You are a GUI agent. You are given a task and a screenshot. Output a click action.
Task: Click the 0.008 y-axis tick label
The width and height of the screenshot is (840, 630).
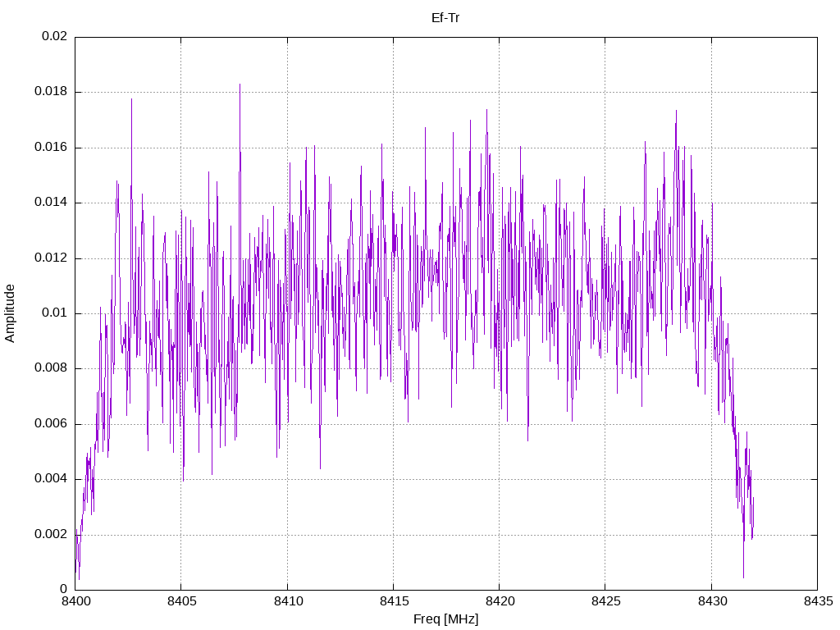click(51, 368)
